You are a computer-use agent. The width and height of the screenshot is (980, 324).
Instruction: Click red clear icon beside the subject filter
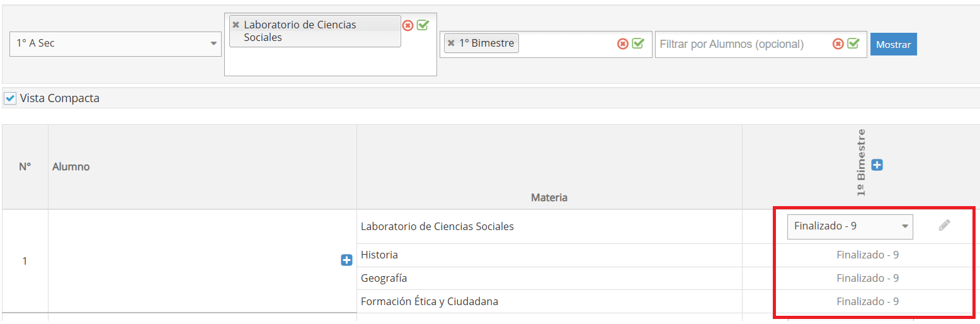coord(407,25)
